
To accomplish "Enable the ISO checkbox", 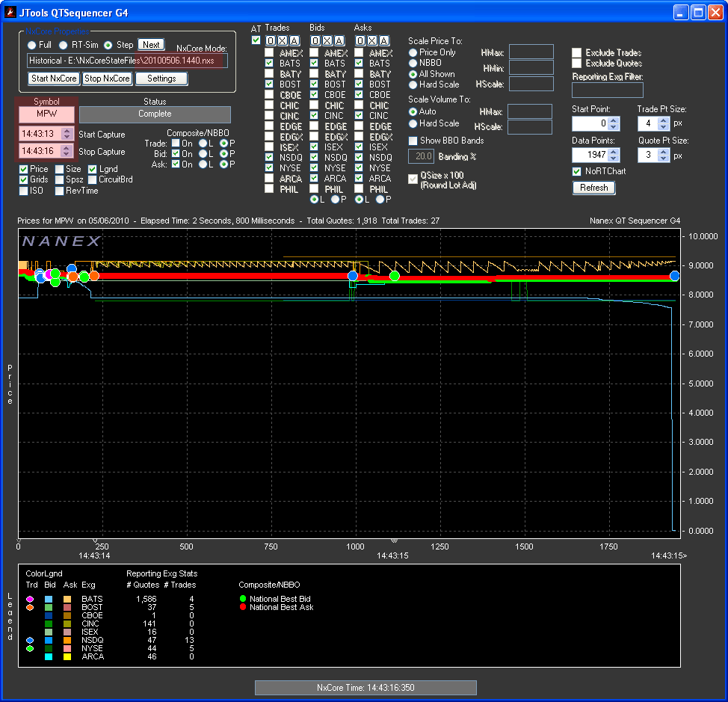I will pos(24,191).
